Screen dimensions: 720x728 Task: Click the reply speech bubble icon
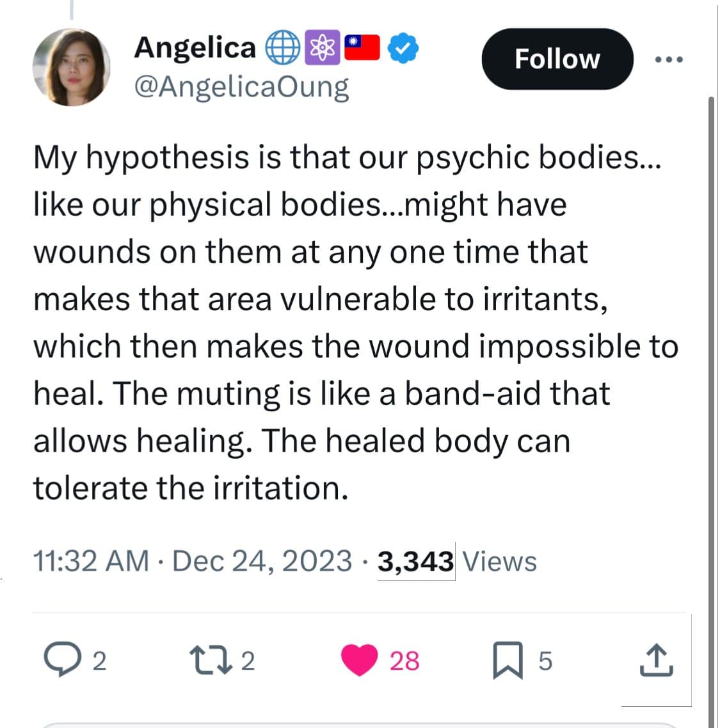point(62,659)
